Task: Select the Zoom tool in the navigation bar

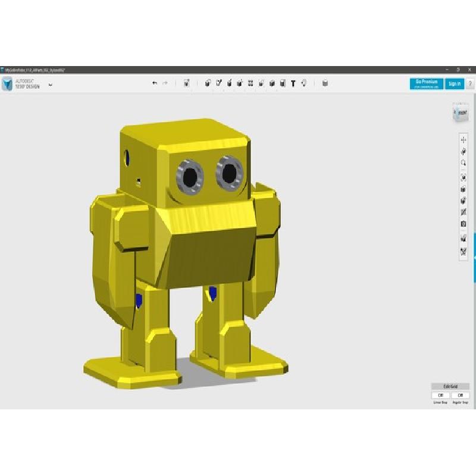Action: (464, 163)
